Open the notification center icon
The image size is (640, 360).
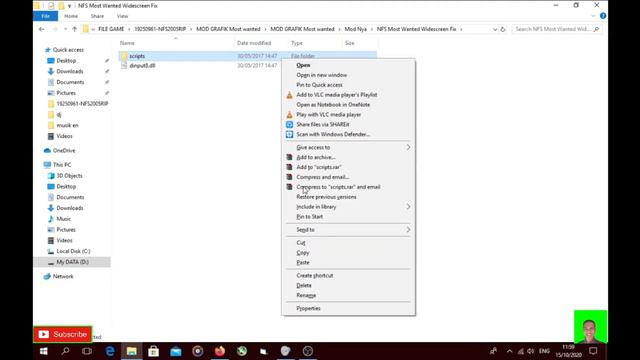tap(593, 351)
